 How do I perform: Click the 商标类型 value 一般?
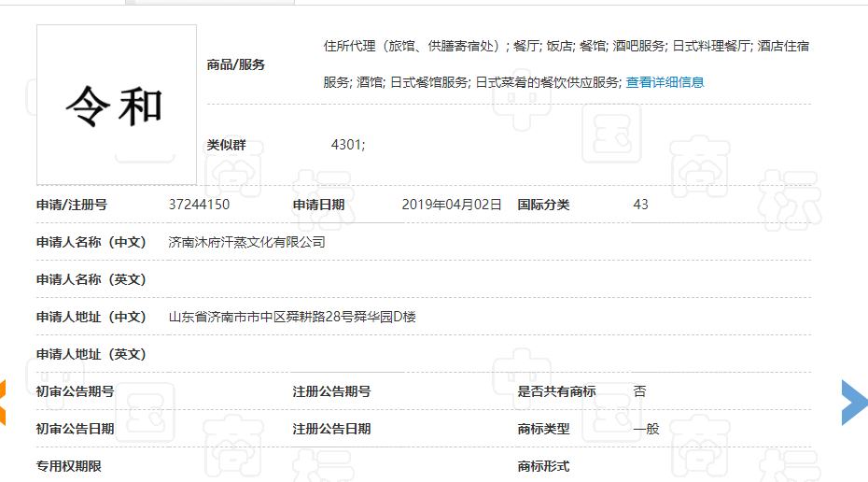[x=646, y=429]
